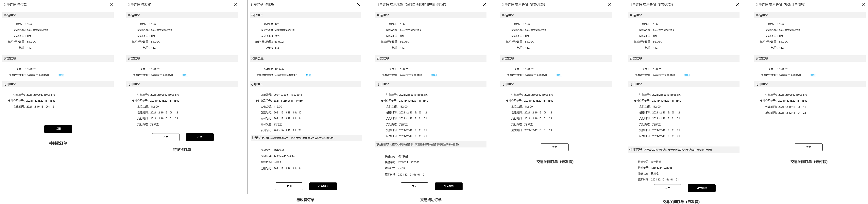Select the 交易关闭订单（未付款） caption
Screen dimensions: 868x204
tap(809, 162)
